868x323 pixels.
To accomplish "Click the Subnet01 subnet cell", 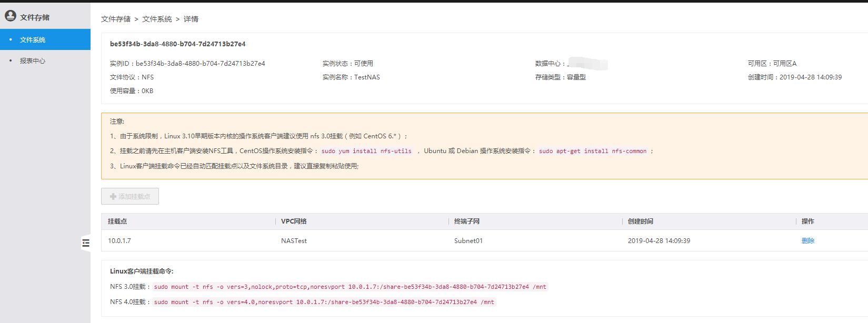I will click(468, 240).
